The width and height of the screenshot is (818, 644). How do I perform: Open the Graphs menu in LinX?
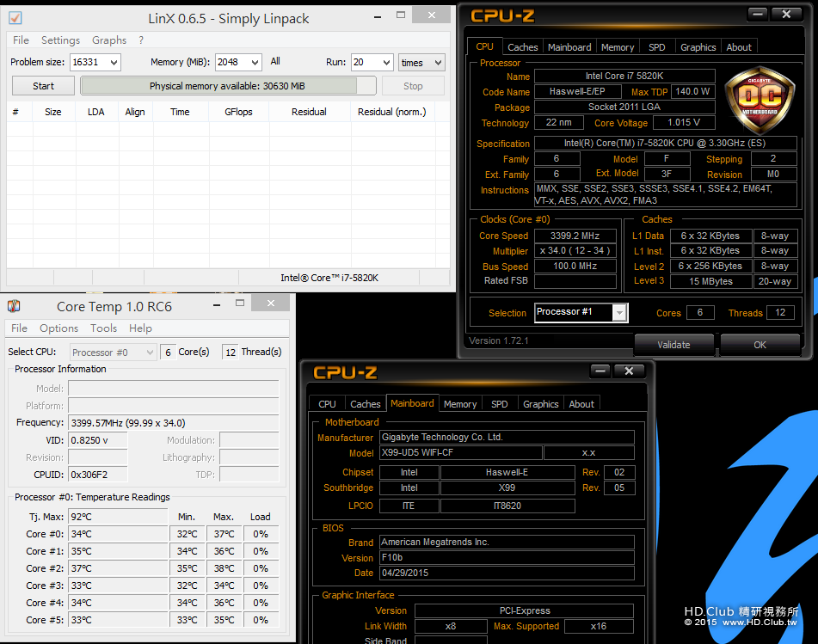click(109, 40)
